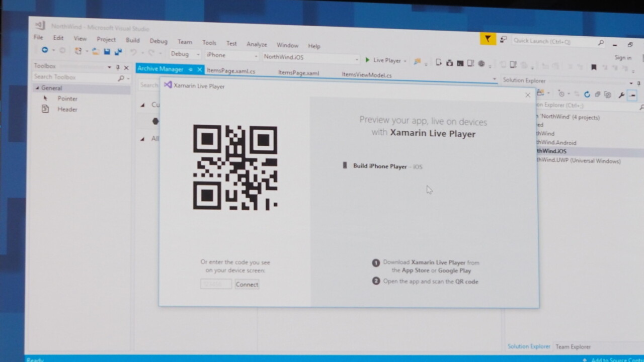Image resolution: width=644 pixels, height=362 pixels.
Task: Toggle the pin on Archive Manager tab
Action: click(191, 69)
